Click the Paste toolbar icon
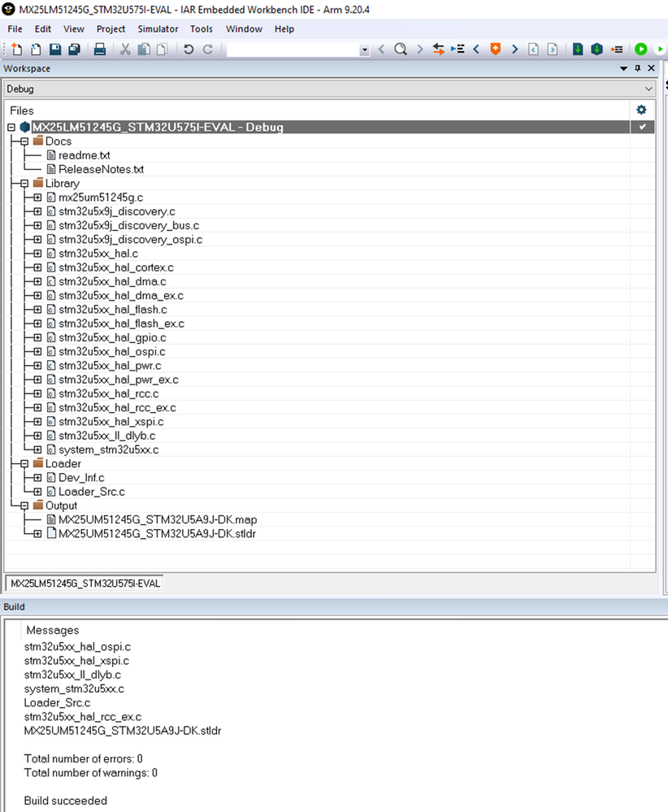 162,50
